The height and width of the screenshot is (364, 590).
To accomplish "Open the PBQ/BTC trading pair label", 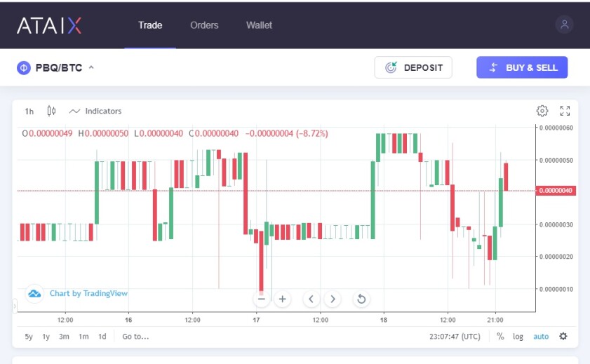I will 59,68.
